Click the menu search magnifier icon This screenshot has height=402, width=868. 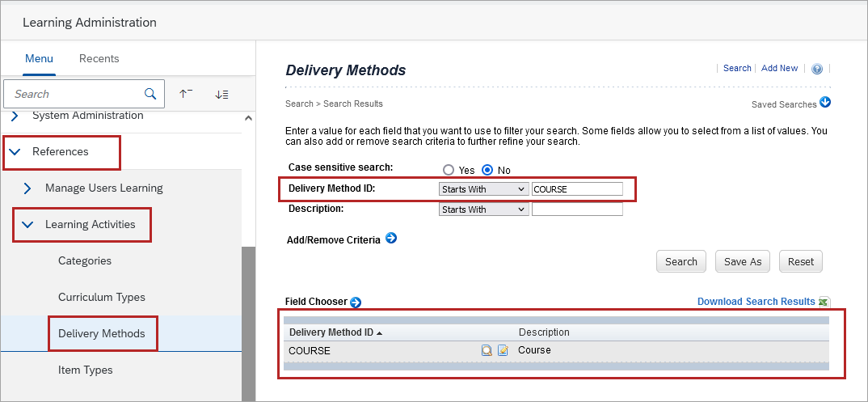[150, 94]
